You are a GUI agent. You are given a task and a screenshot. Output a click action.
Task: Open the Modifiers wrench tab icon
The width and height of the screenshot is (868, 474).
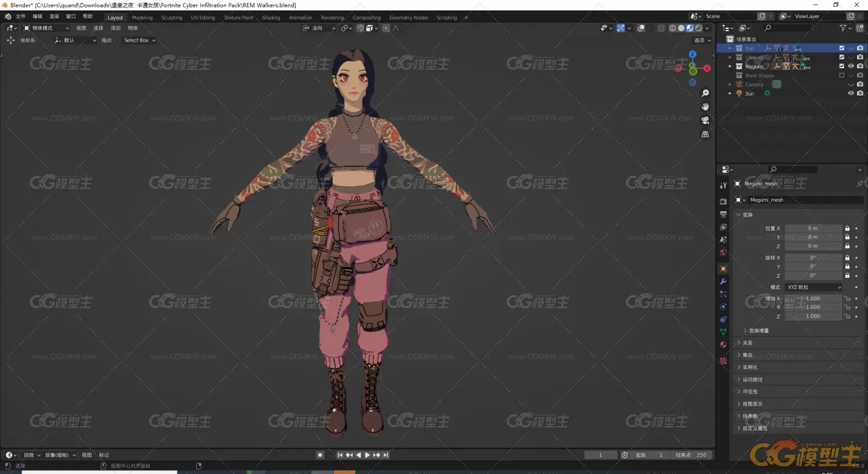point(723,281)
